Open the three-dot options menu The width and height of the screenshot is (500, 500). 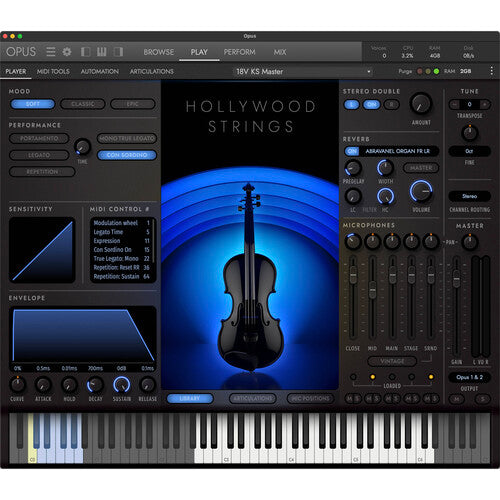491,71
